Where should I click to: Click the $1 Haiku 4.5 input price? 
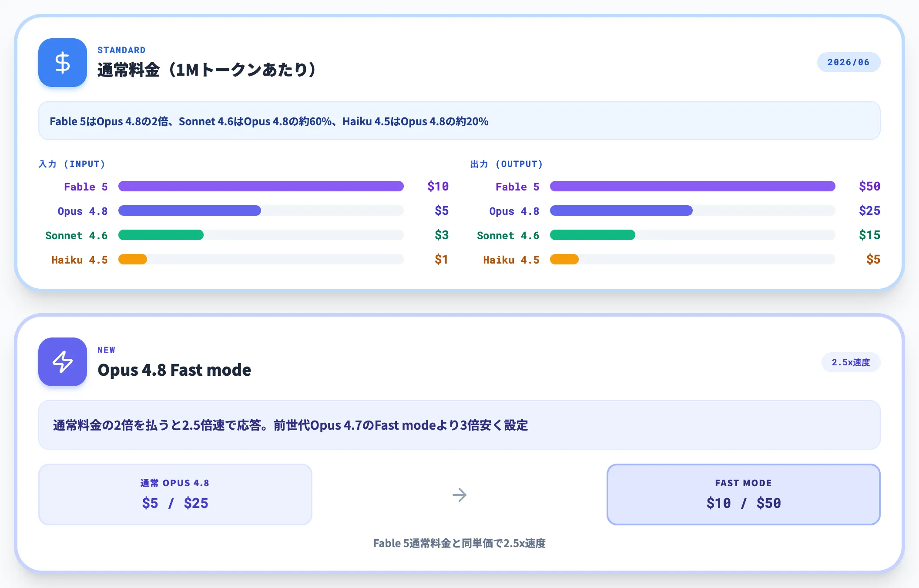(x=442, y=259)
